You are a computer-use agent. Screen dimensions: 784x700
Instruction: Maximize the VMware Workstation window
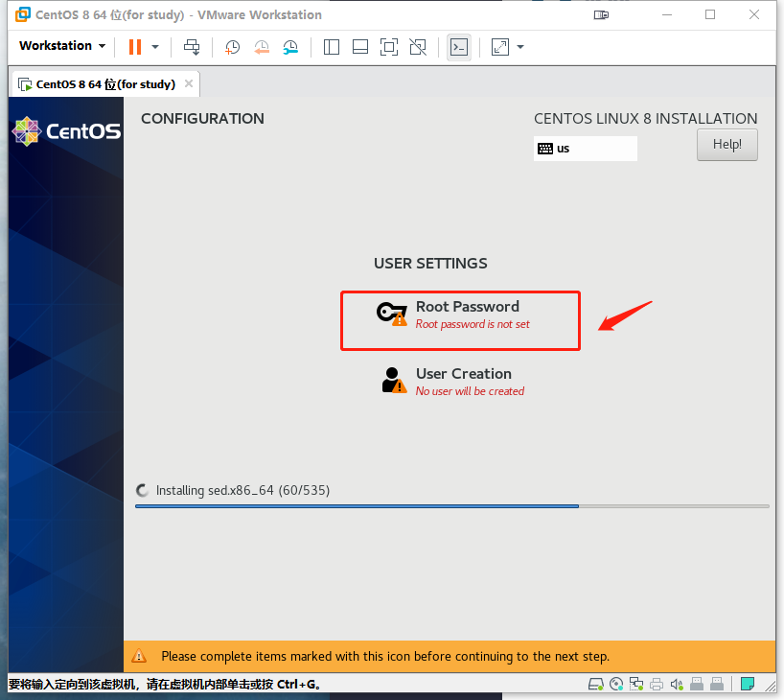[710, 15]
